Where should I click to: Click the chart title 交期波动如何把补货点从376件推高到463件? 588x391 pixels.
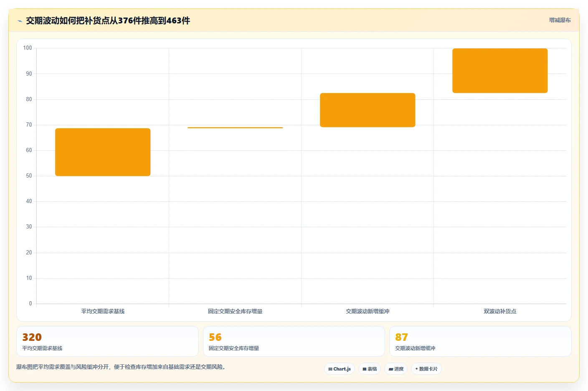(x=108, y=20)
